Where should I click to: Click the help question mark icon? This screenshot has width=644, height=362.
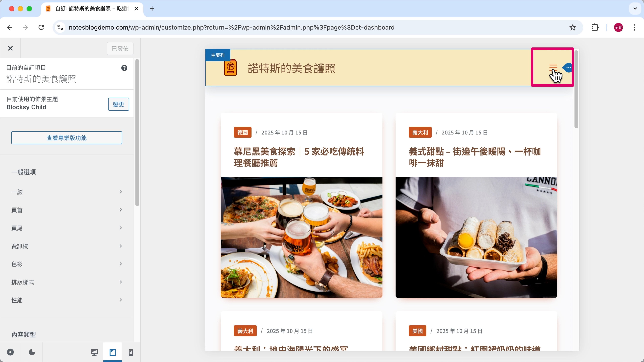[x=124, y=68]
